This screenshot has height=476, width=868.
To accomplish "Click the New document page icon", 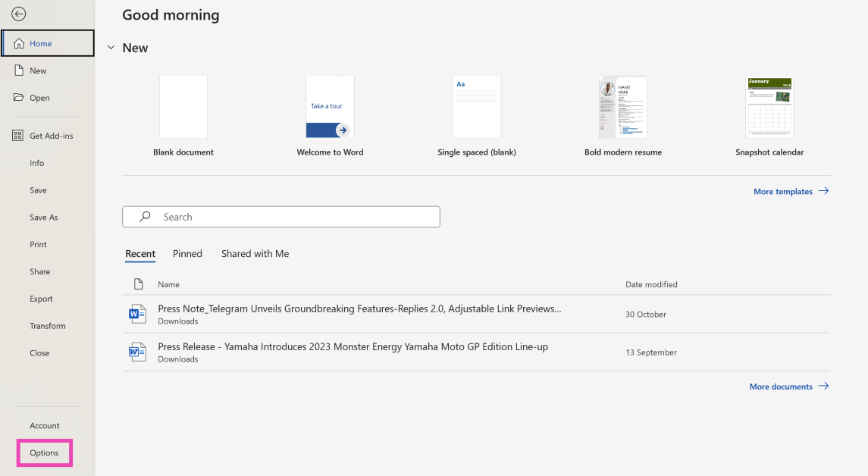I will click(x=20, y=70).
